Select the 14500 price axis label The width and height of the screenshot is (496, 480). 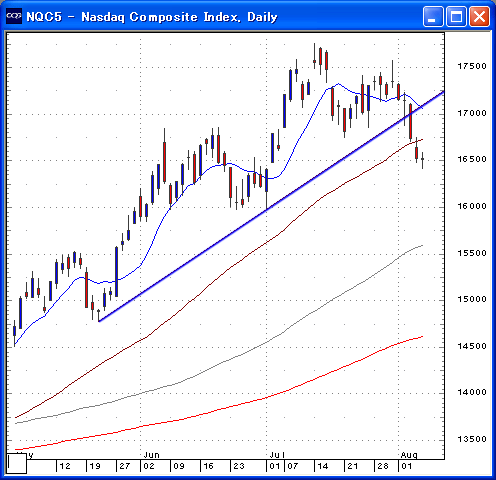472,346
